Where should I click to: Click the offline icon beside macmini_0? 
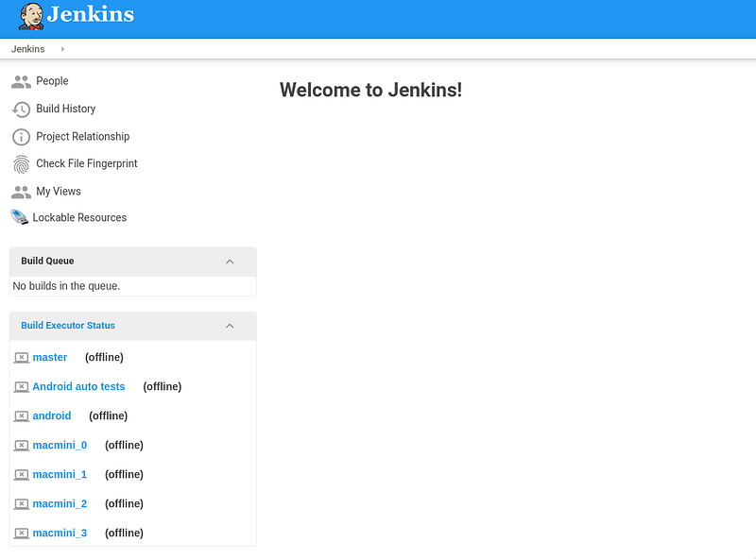pos(21,446)
